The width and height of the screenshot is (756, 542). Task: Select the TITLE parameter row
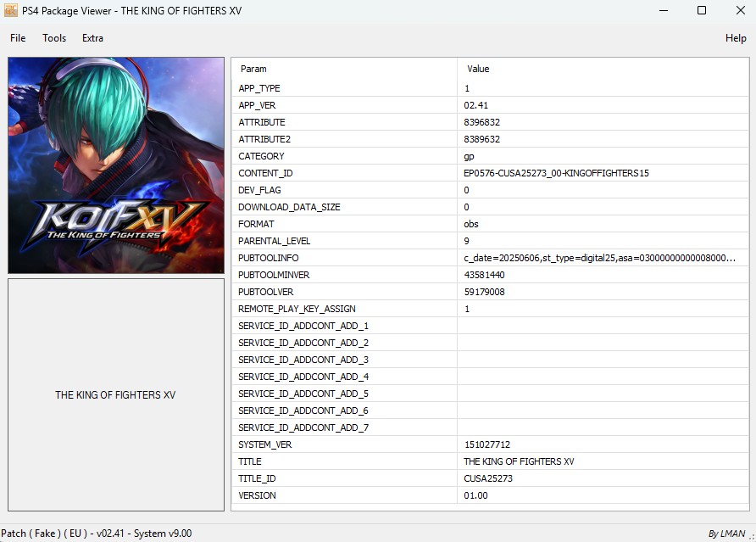coord(491,461)
